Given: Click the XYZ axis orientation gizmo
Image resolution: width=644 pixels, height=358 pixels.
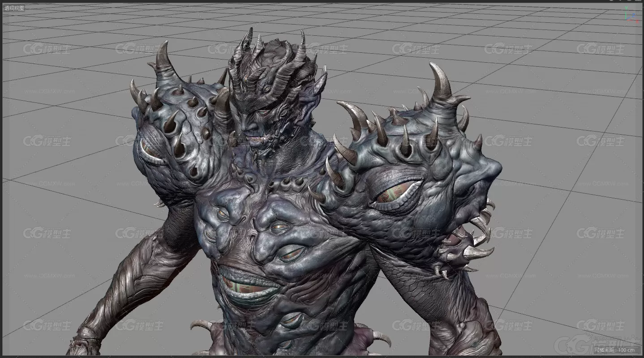Looking at the screenshot, I should [632, 16].
